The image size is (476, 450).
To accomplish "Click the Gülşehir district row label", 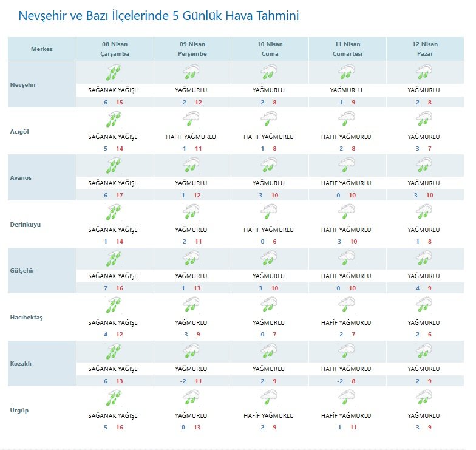I will (x=23, y=270).
